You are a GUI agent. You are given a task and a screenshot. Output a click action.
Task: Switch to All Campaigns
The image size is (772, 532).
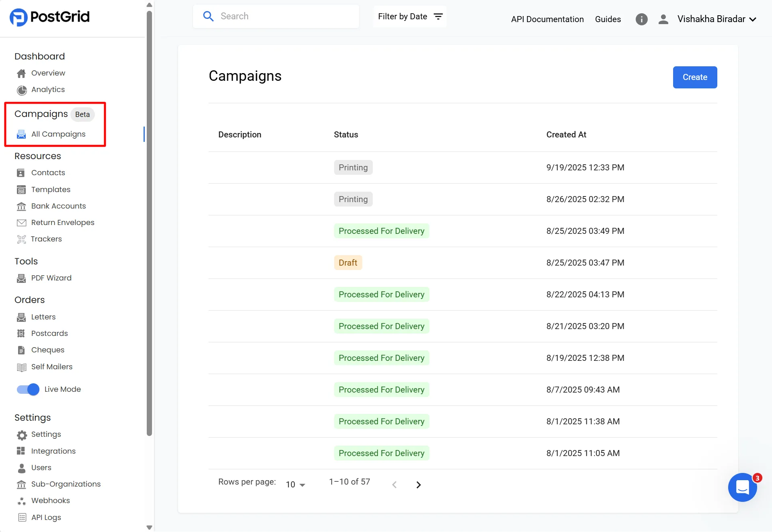click(58, 134)
